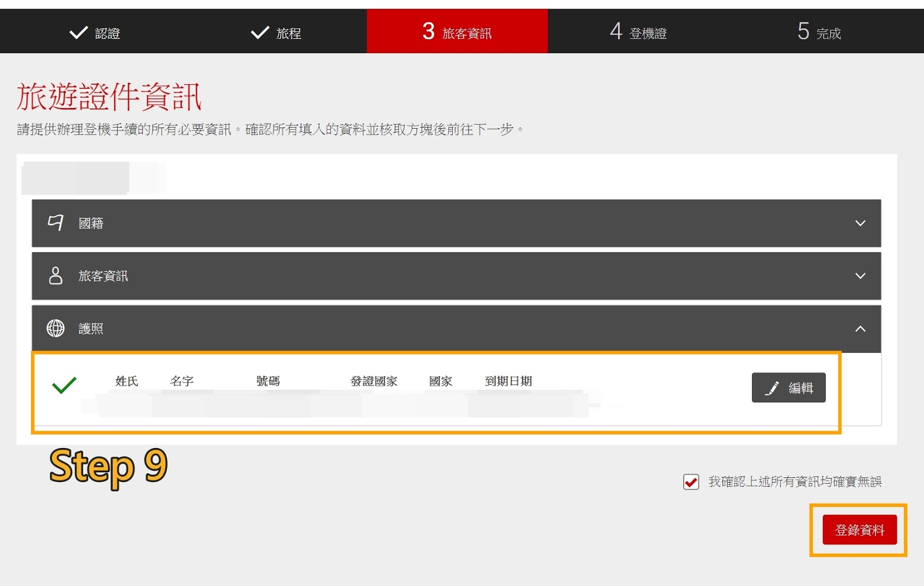Click the green checkmark in the passport row
The image size is (924, 586).
click(64, 385)
